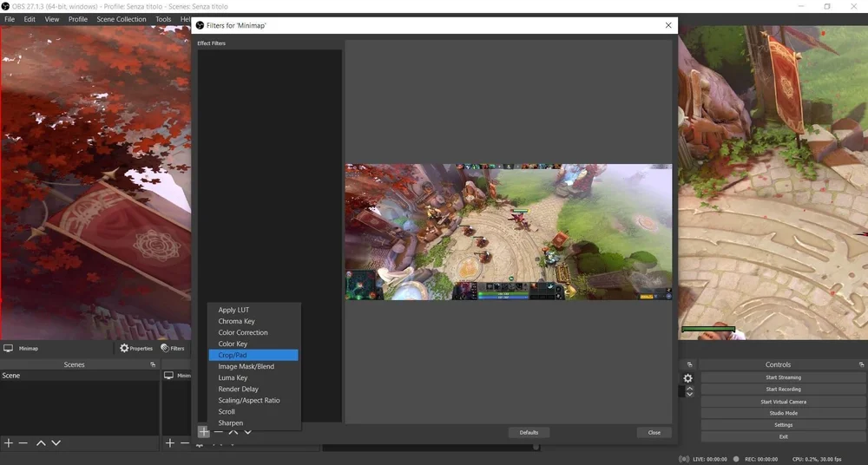
Task: Click the 'CPU: 0.2%, 30.00 fps' status text
Action: tap(817, 459)
